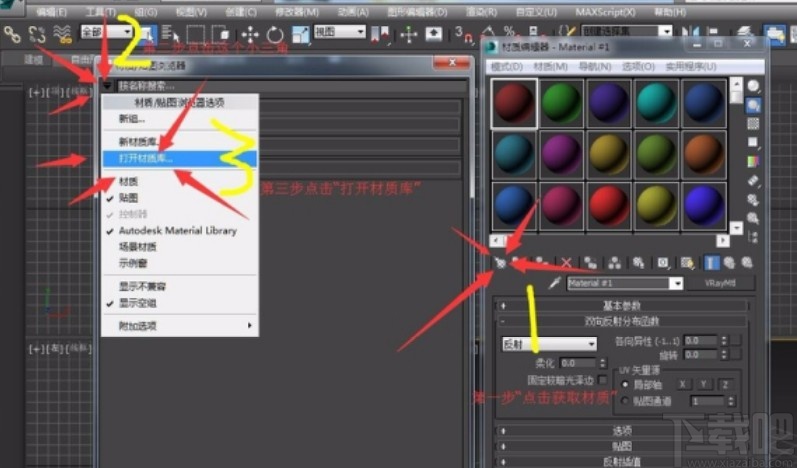
Task: Toggle the 示例窗 option
Action: click(133, 263)
